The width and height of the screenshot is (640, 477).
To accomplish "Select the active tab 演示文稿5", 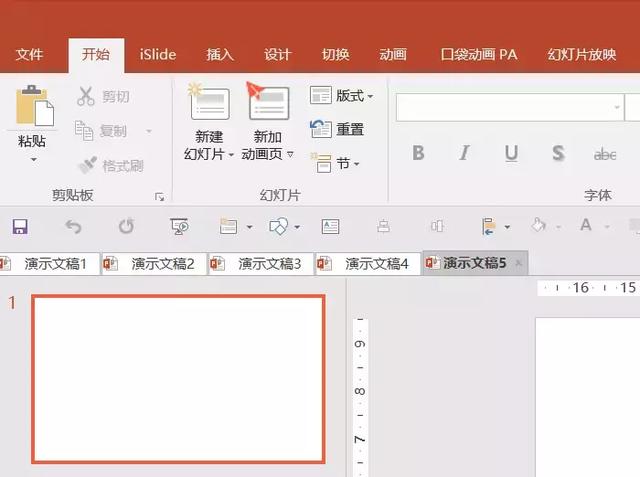I will click(474, 263).
